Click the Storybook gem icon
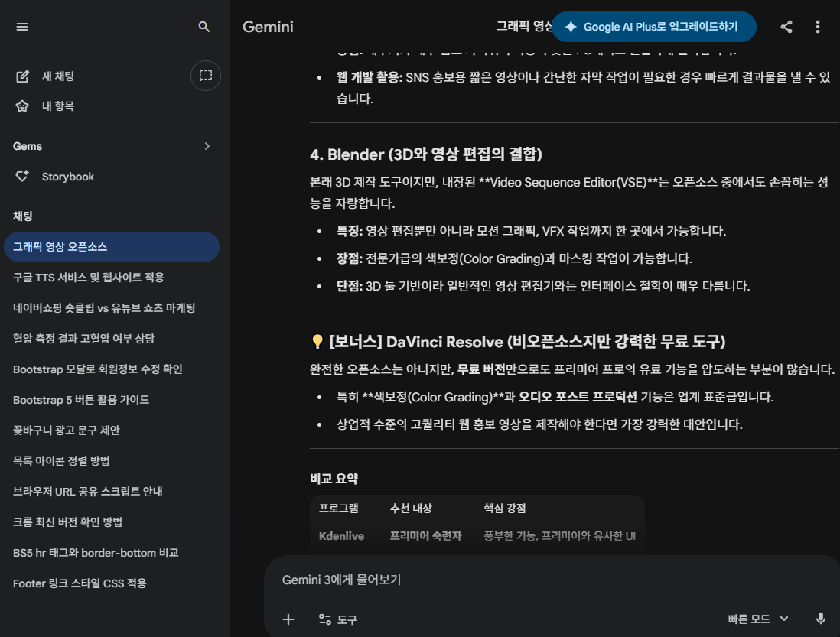Image resolution: width=840 pixels, height=637 pixels. pyautogui.click(x=22, y=176)
